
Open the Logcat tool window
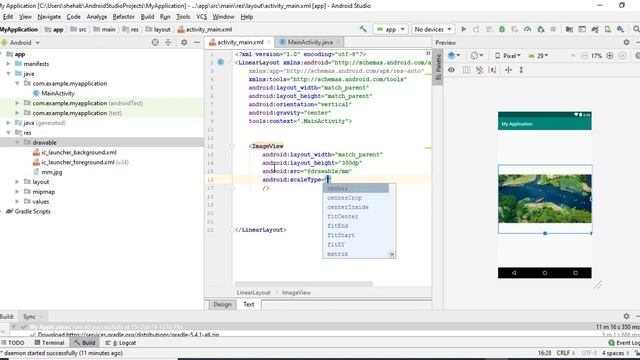(x=121, y=343)
